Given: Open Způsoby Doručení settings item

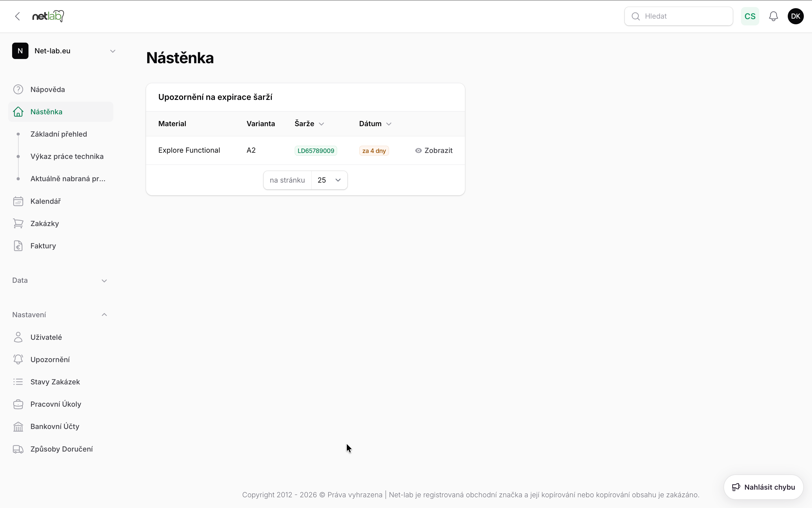Looking at the screenshot, I should click(61, 449).
